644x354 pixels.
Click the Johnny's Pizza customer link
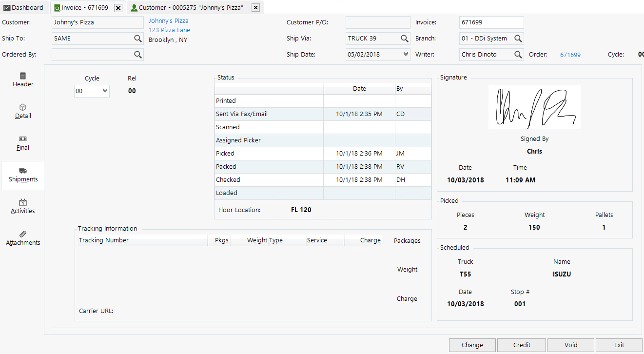click(x=168, y=21)
